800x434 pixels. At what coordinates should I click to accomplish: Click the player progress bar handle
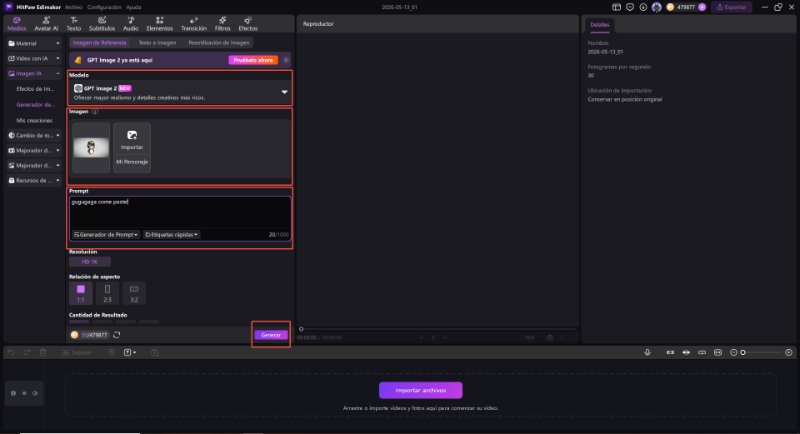pyautogui.click(x=301, y=329)
